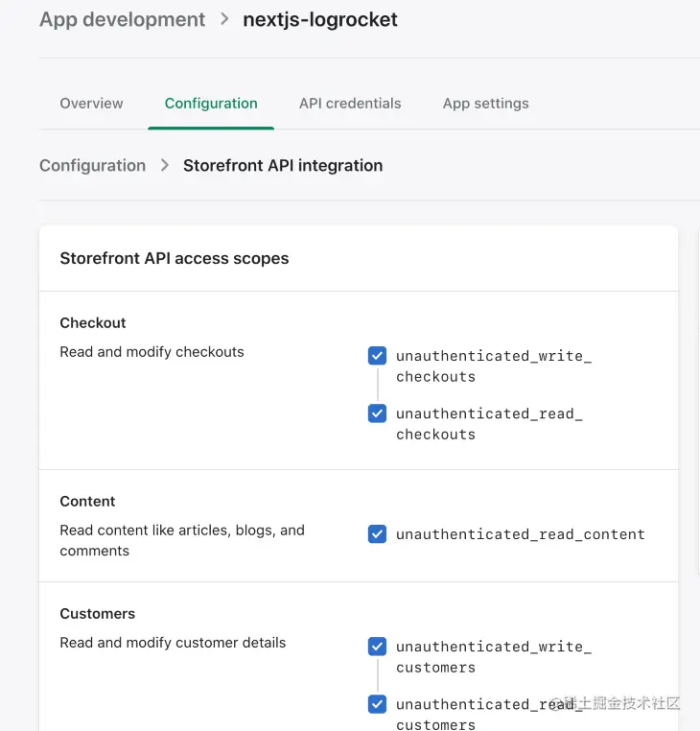Click the unauthenticated_write_checkouts label text
Image resolution: width=700 pixels, height=731 pixels.
493,365
